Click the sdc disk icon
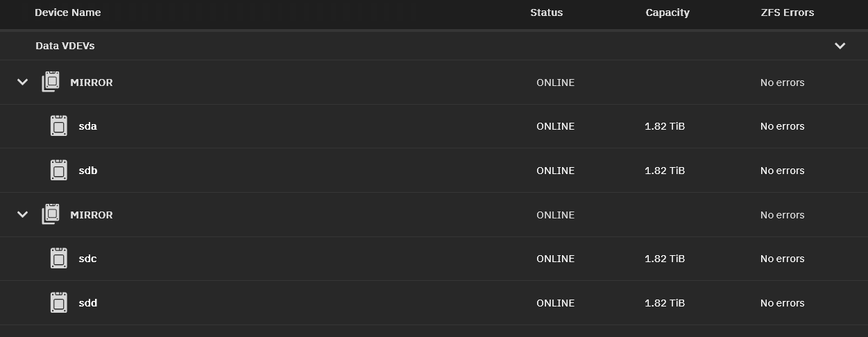Viewport: 868px width, 337px height. point(59,259)
